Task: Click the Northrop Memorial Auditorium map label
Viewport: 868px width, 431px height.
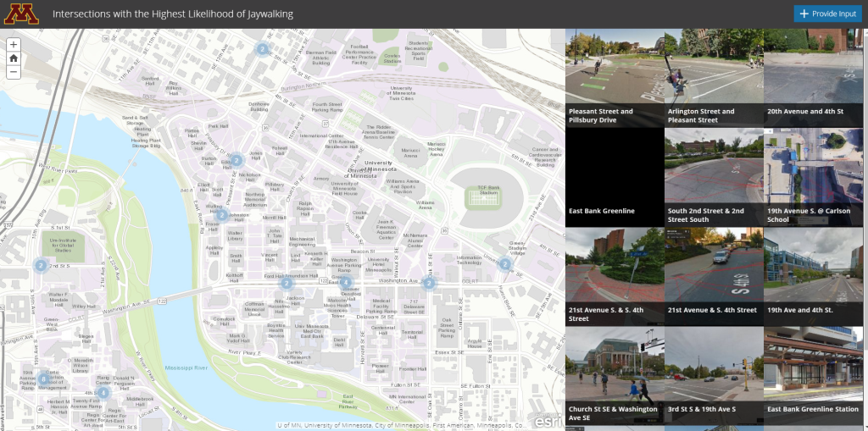Action: click(255, 200)
